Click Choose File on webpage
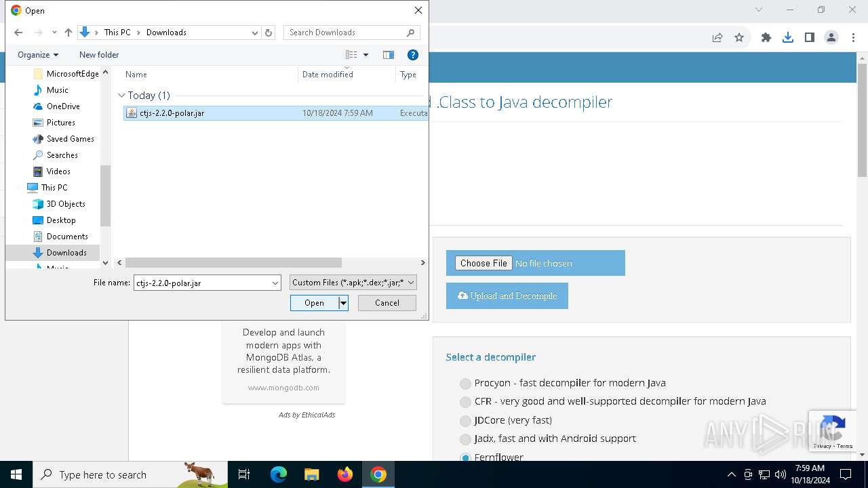The width and height of the screenshot is (868, 488). pyautogui.click(x=484, y=263)
